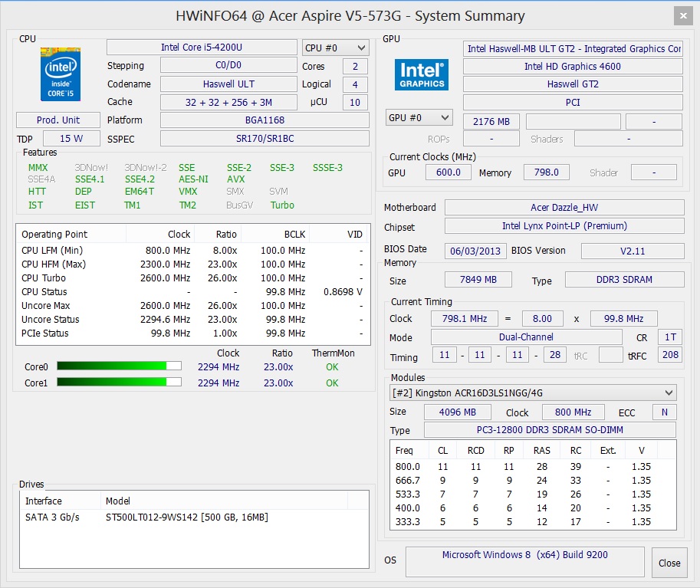700x588 pixels.
Task: Click the Core0 usage bar
Action: coord(119,366)
